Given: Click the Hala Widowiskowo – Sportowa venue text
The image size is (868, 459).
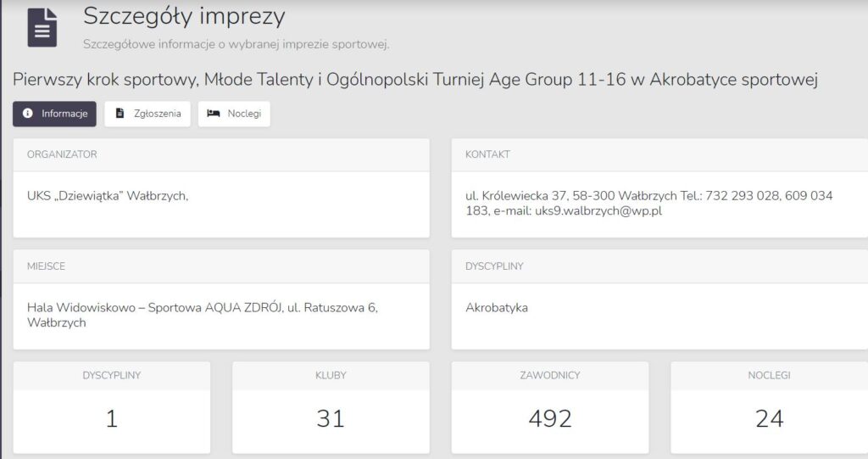Looking at the screenshot, I should [x=202, y=315].
